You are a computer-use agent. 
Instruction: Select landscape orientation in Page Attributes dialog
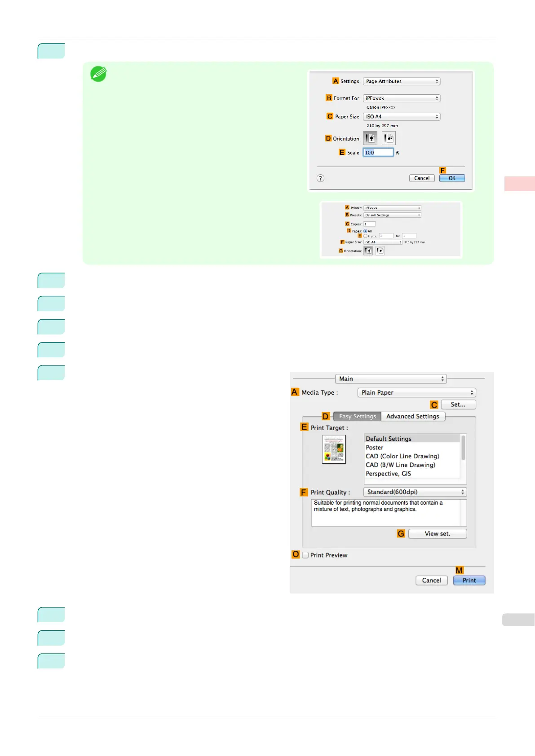(x=389, y=138)
